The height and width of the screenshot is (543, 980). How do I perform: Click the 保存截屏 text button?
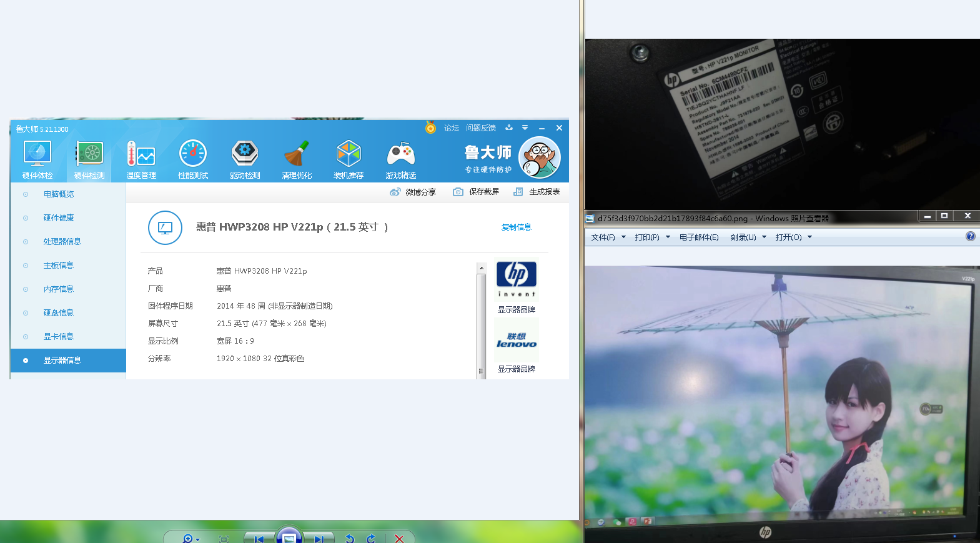[x=484, y=192]
